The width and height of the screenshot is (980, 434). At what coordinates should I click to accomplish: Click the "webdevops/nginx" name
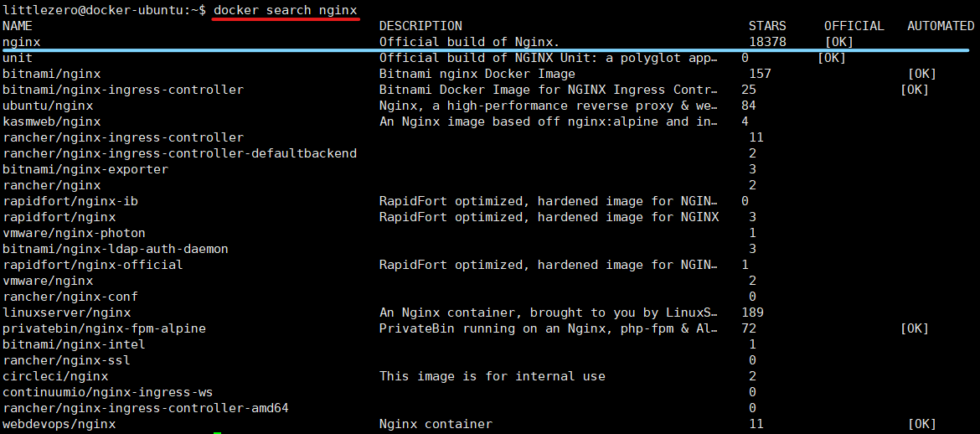click(x=59, y=424)
